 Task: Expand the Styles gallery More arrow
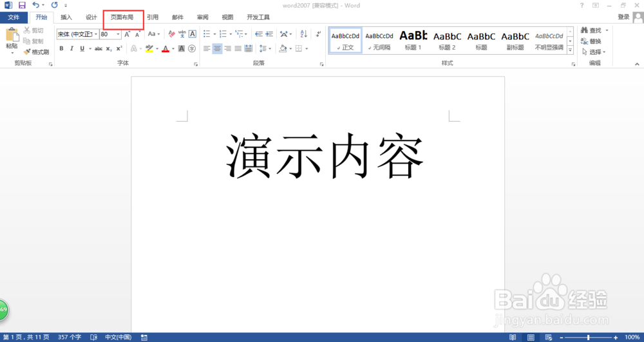pos(571,50)
